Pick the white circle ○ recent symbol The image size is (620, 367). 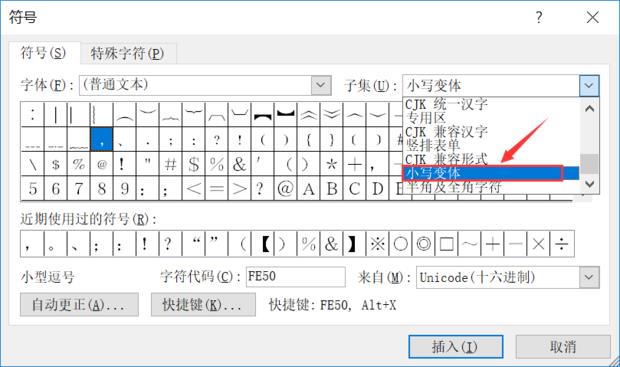coord(400,244)
